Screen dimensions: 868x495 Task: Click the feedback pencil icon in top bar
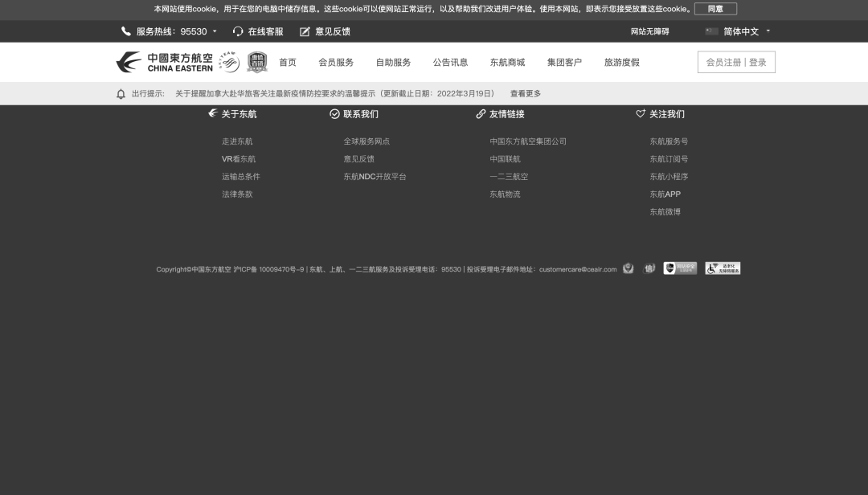click(x=305, y=31)
